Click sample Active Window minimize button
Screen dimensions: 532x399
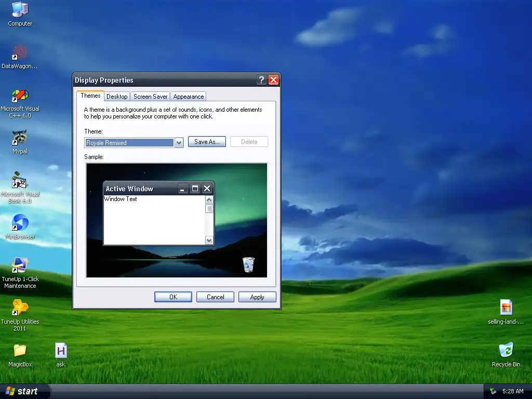(x=182, y=189)
